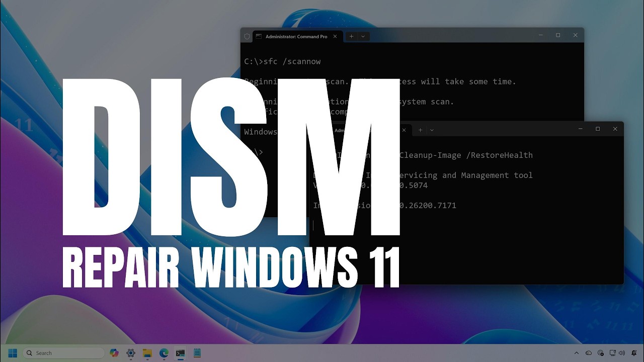Close the back sfc Terminal window
This screenshot has height=362, width=644.
(576, 35)
